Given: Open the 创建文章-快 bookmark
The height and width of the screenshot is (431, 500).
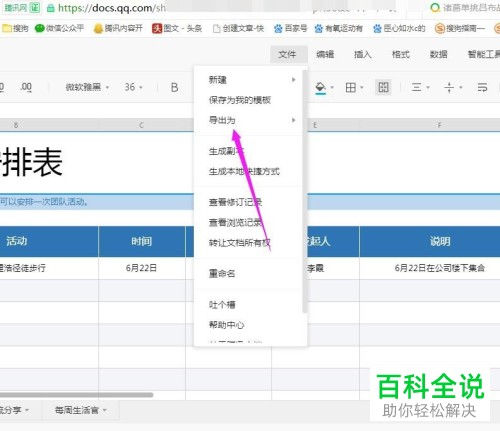Looking at the screenshot, I should point(238,28).
